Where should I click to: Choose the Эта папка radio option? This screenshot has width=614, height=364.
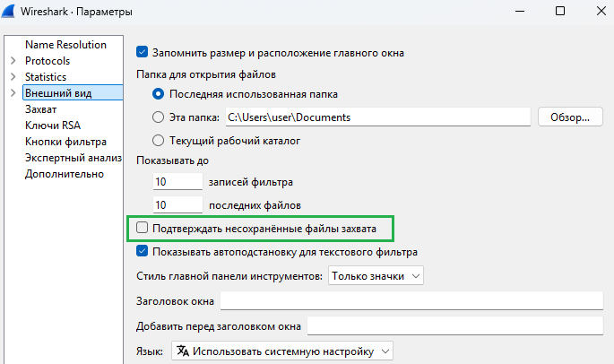pos(158,117)
